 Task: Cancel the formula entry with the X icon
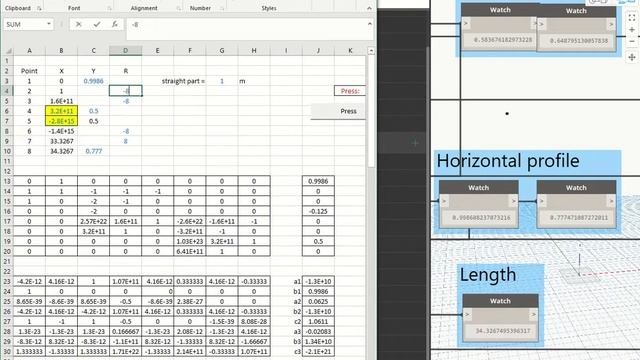[78, 24]
